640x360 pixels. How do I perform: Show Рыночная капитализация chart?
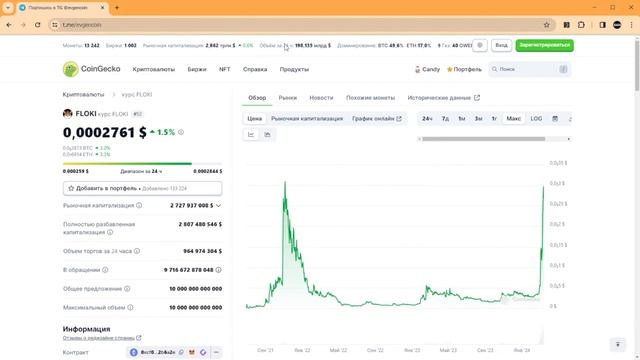point(307,118)
